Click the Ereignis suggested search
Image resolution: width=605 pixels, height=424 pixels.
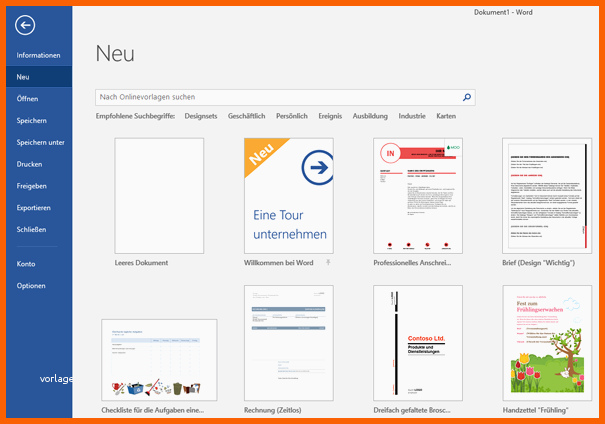click(x=330, y=116)
